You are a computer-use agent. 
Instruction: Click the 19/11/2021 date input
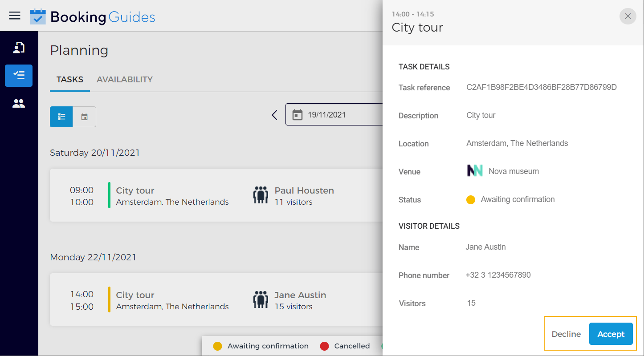coord(334,115)
